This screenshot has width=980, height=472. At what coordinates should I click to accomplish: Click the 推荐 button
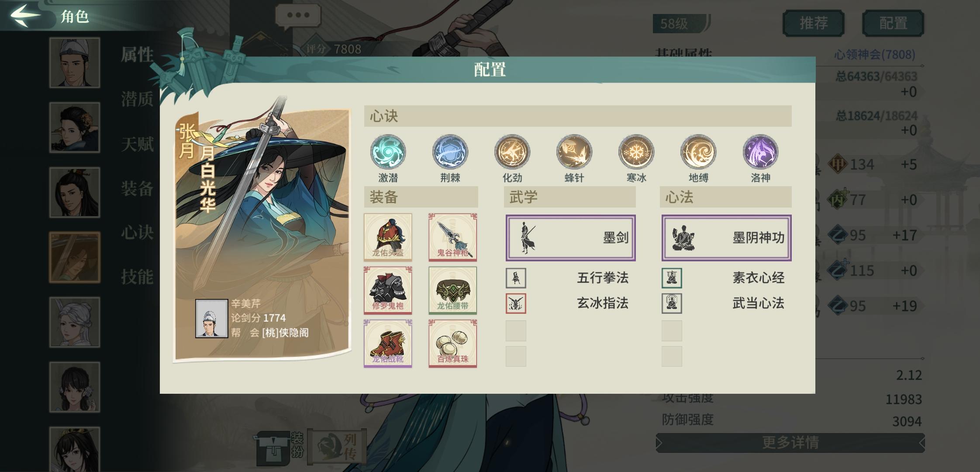[813, 23]
